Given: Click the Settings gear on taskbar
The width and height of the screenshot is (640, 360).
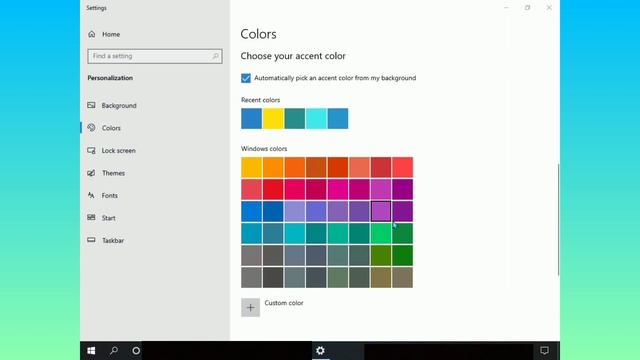Looking at the screenshot, I should tap(321, 351).
